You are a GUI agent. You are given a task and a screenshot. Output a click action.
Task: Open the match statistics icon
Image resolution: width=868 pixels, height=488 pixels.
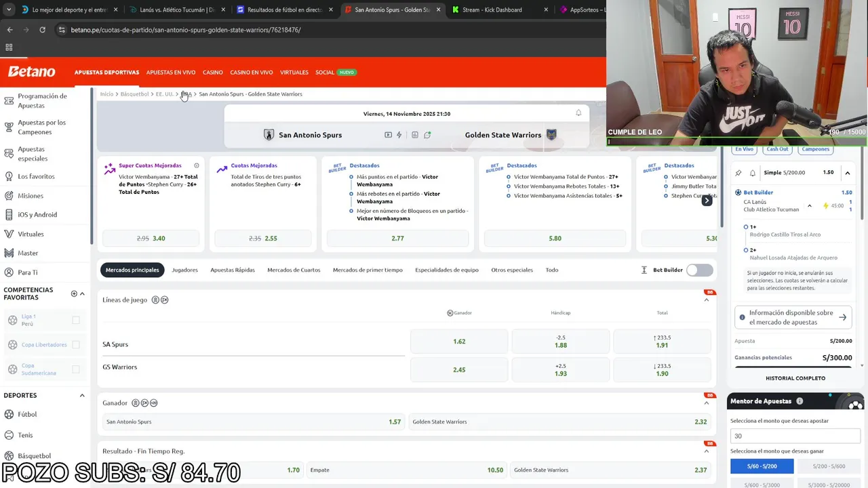[x=415, y=135]
